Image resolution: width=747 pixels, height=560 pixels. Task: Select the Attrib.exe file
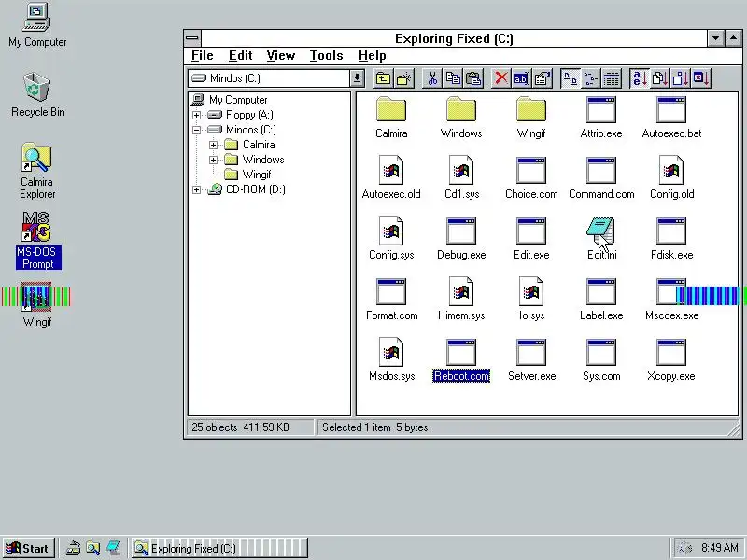pos(601,119)
